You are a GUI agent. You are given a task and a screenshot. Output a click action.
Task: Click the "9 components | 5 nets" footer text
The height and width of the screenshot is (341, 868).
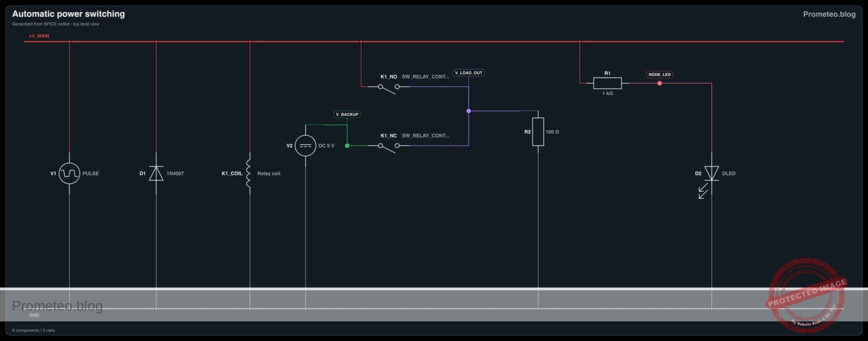pyautogui.click(x=34, y=330)
